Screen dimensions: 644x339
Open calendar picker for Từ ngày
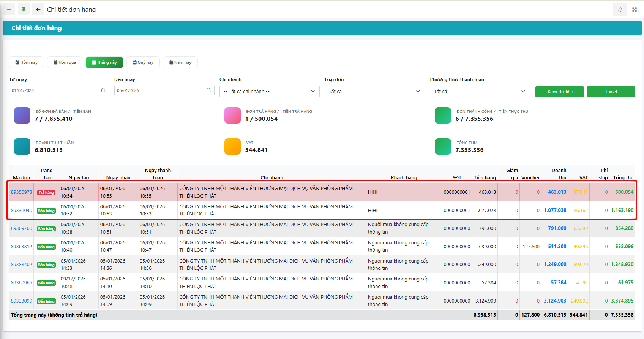[103, 90]
